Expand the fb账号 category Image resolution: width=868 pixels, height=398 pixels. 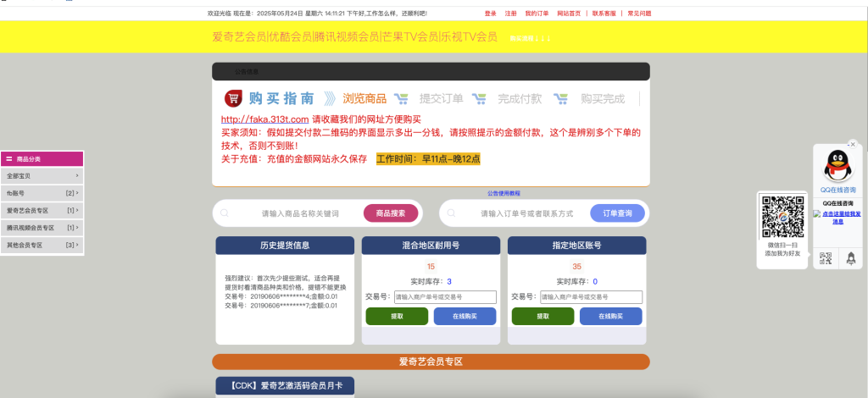(42, 193)
